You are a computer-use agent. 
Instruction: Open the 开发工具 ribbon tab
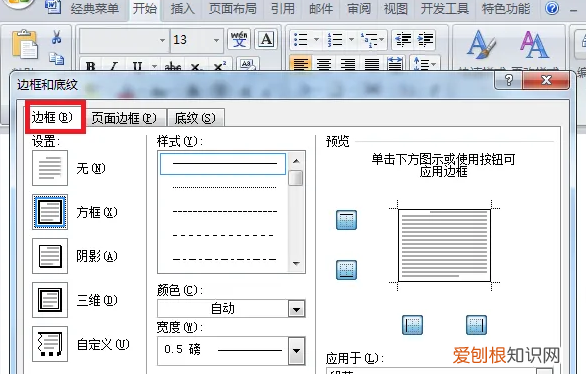pos(445,9)
